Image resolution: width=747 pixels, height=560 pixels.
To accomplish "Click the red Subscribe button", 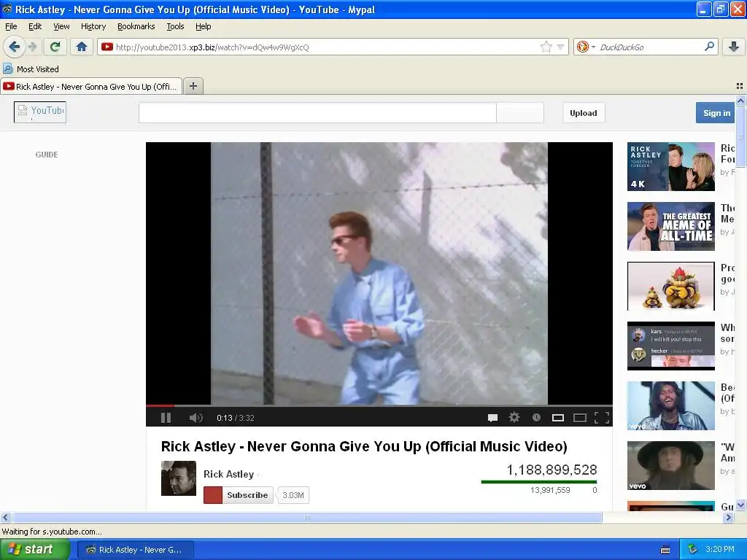I will tap(239, 495).
